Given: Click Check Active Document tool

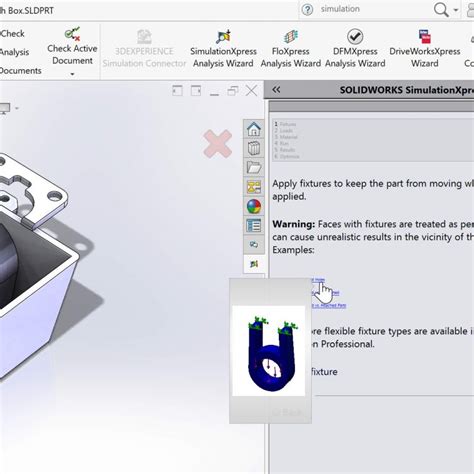Looking at the screenshot, I should pyautogui.click(x=72, y=46).
